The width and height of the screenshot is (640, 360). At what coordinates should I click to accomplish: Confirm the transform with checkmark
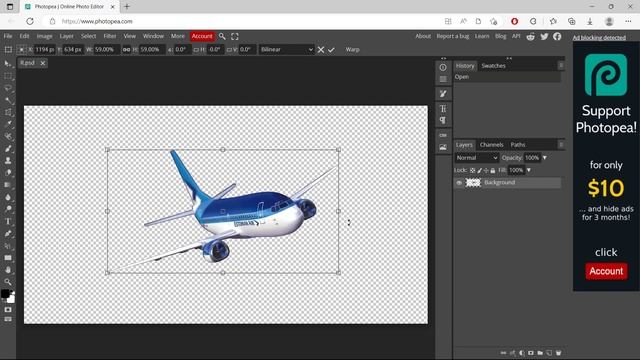tap(331, 49)
